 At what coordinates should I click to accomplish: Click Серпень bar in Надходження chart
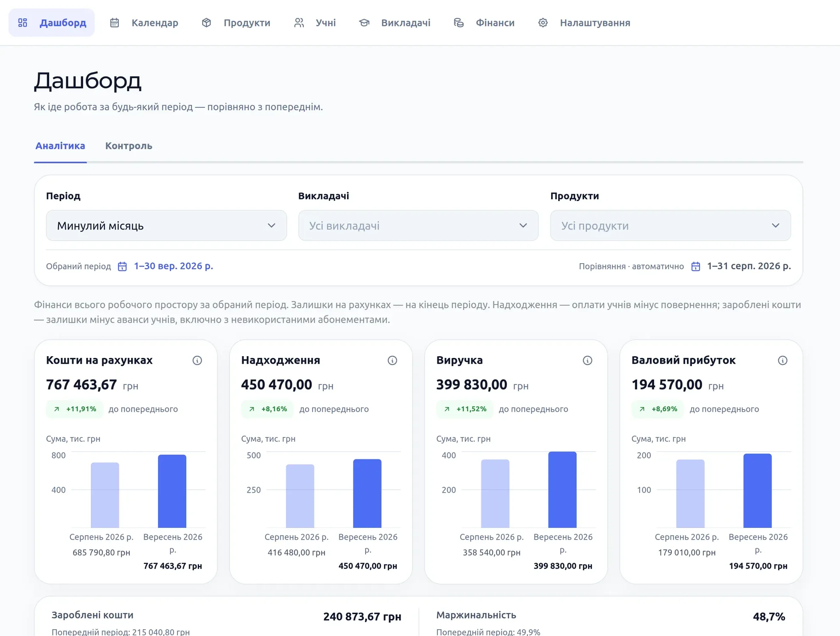pos(300,496)
